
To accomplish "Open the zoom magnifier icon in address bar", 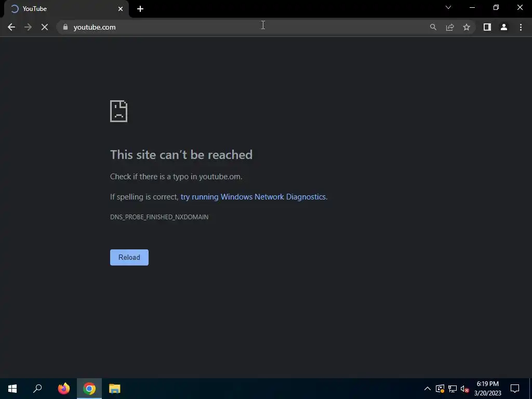I will [433, 27].
